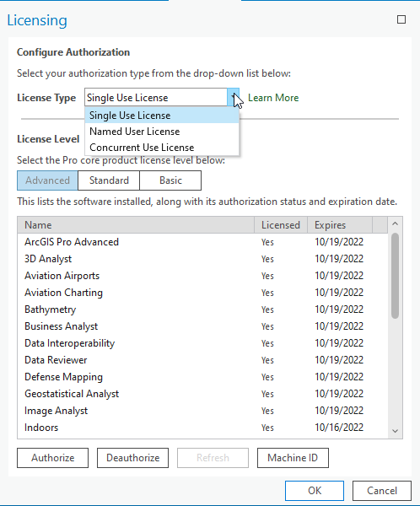The width and height of the screenshot is (420, 506).
Task: Select the Aviation Airports row
Action: click(202, 276)
